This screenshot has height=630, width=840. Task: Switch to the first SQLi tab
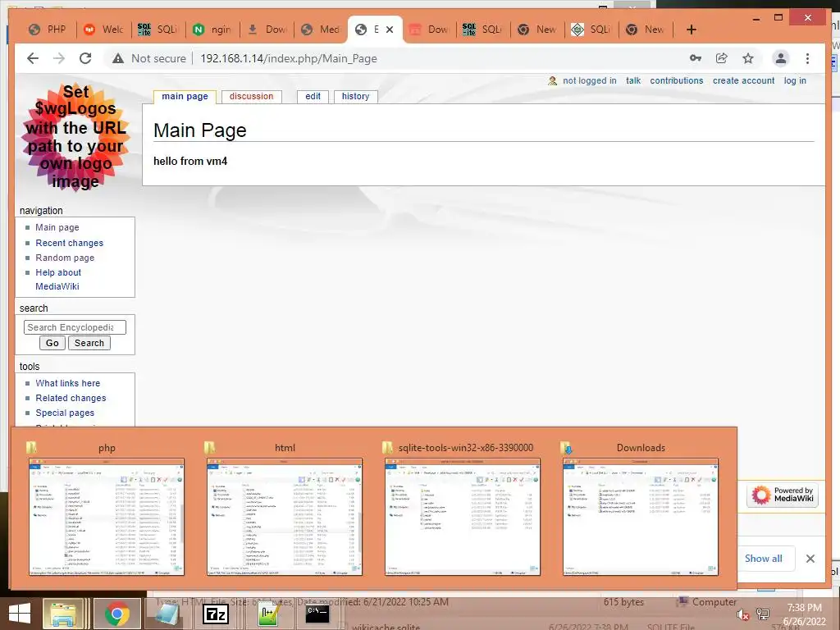(x=158, y=30)
